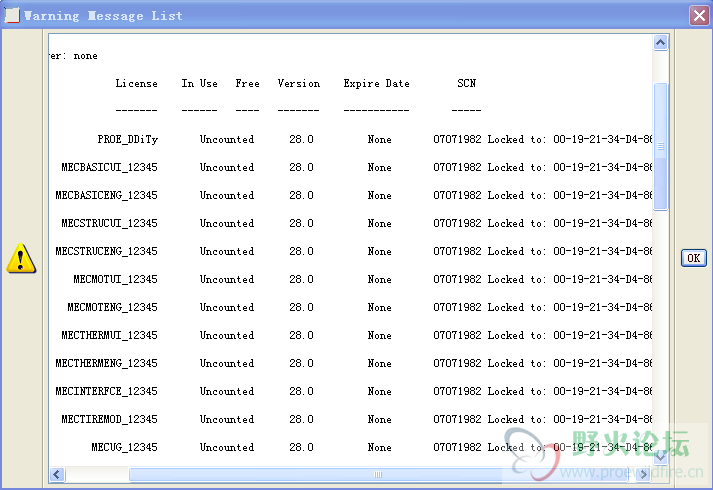713x490 pixels.
Task: Click the Version column header
Action: coord(299,83)
